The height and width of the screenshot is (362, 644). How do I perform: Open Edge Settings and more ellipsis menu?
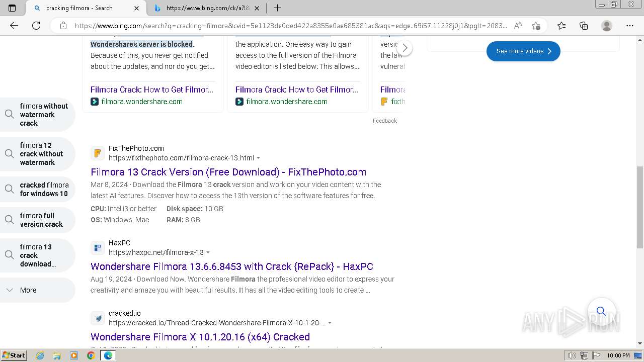[x=630, y=26]
